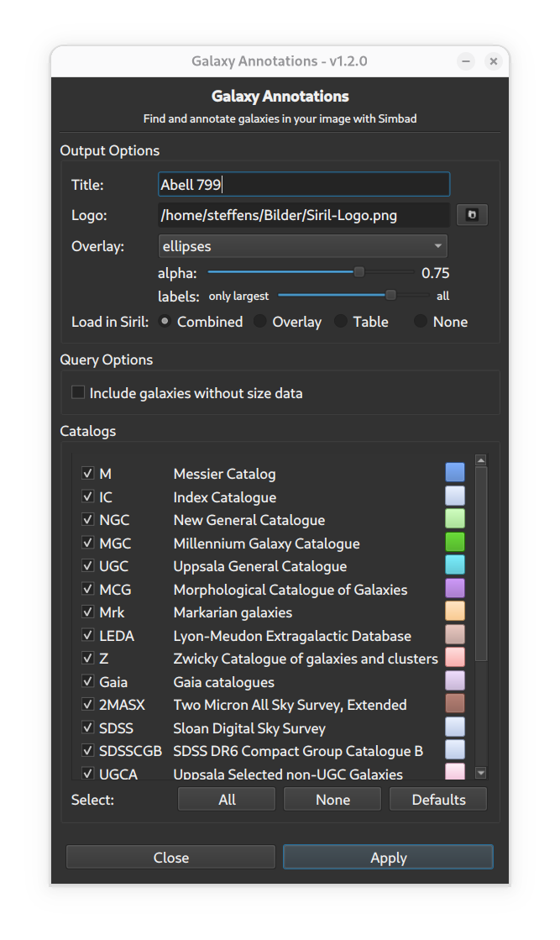Click the Close button
This screenshot has width=560, height=940.
pyautogui.click(x=171, y=858)
